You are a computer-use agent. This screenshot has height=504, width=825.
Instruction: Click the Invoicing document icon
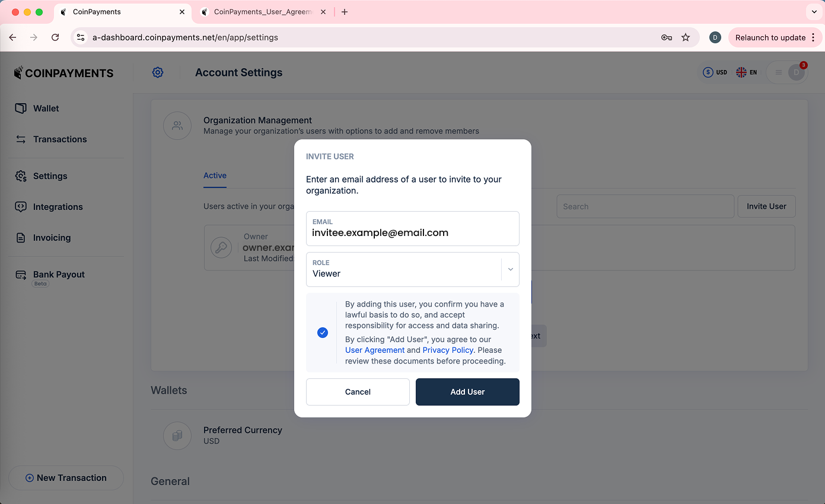(21, 238)
